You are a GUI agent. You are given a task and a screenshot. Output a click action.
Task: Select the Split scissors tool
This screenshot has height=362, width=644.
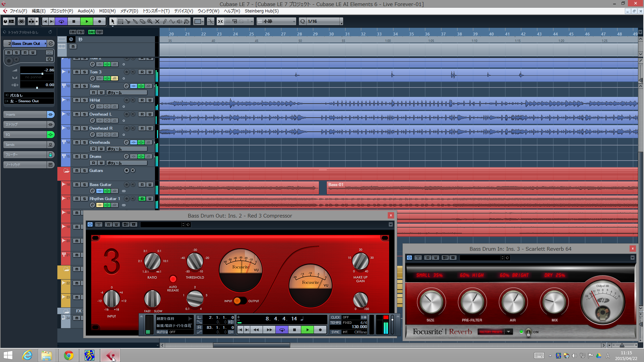(x=128, y=21)
